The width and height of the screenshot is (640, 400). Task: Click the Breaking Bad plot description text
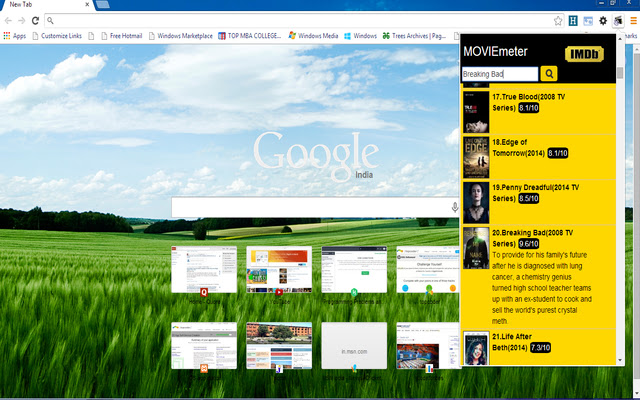click(x=542, y=288)
